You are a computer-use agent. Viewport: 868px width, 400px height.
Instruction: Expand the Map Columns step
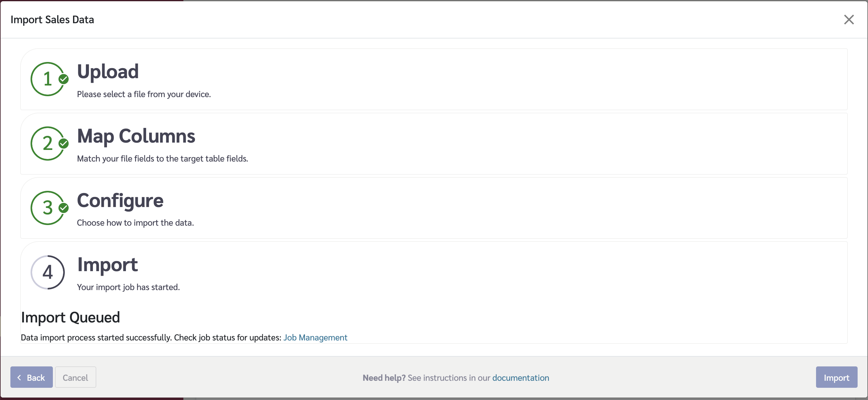click(x=136, y=136)
